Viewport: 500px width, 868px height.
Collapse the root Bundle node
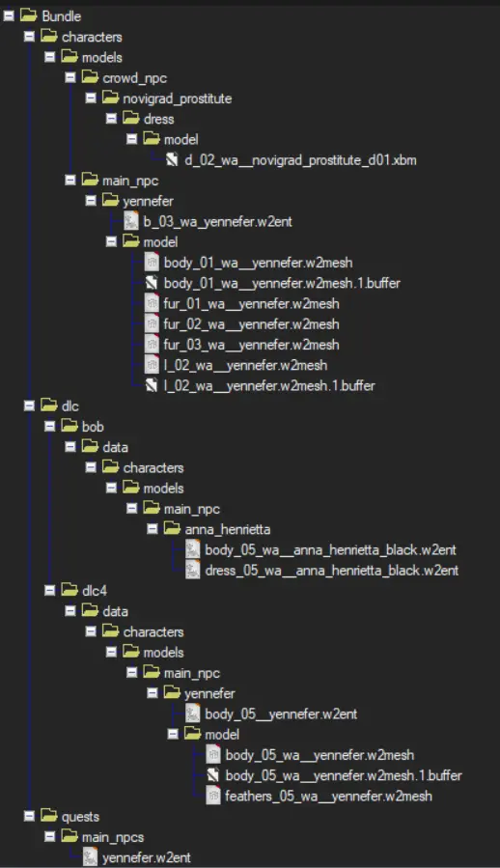(9, 16)
